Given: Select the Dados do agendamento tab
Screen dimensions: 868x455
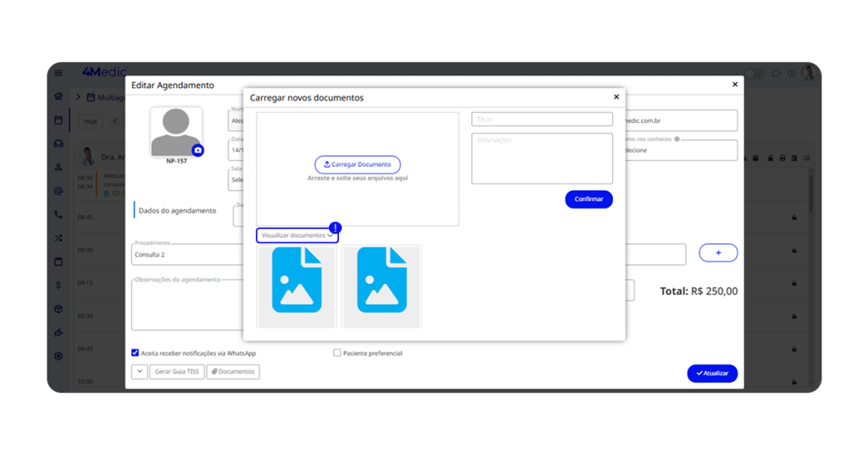Looking at the screenshot, I should pos(177,210).
